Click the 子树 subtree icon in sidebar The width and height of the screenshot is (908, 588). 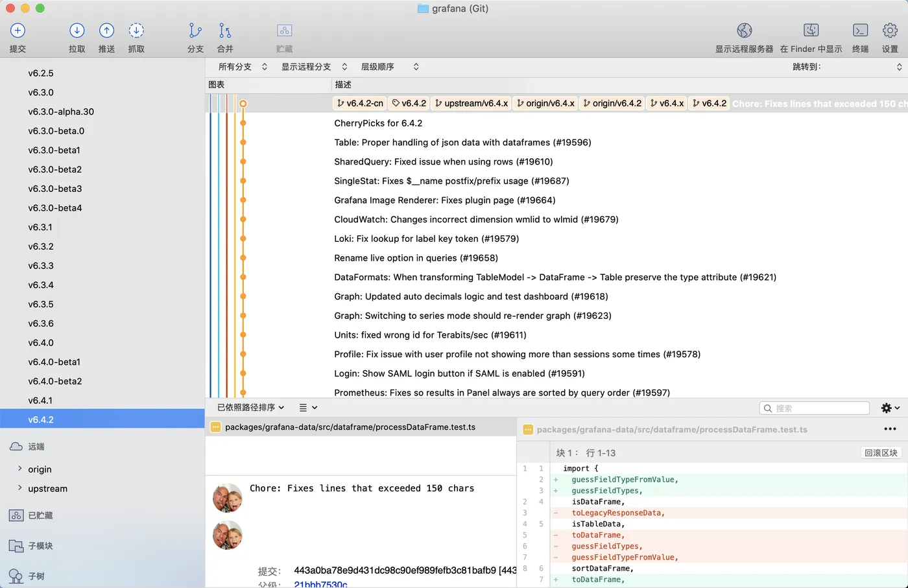click(x=16, y=576)
